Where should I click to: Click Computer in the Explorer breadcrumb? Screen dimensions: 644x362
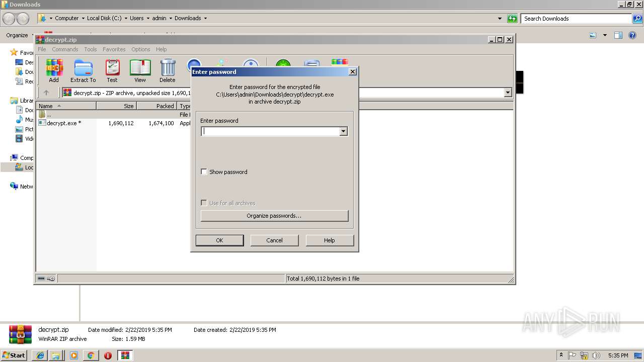(x=66, y=18)
